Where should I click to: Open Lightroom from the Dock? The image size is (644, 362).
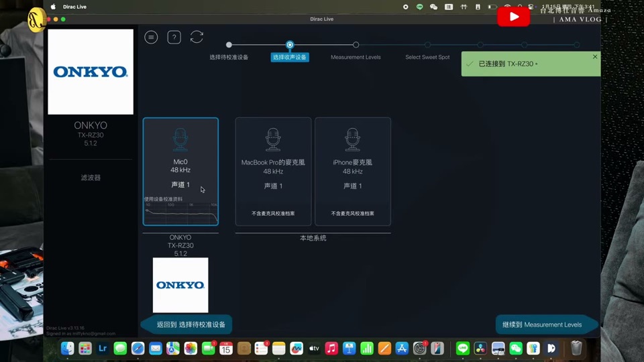pyautogui.click(x=103, y=349)
